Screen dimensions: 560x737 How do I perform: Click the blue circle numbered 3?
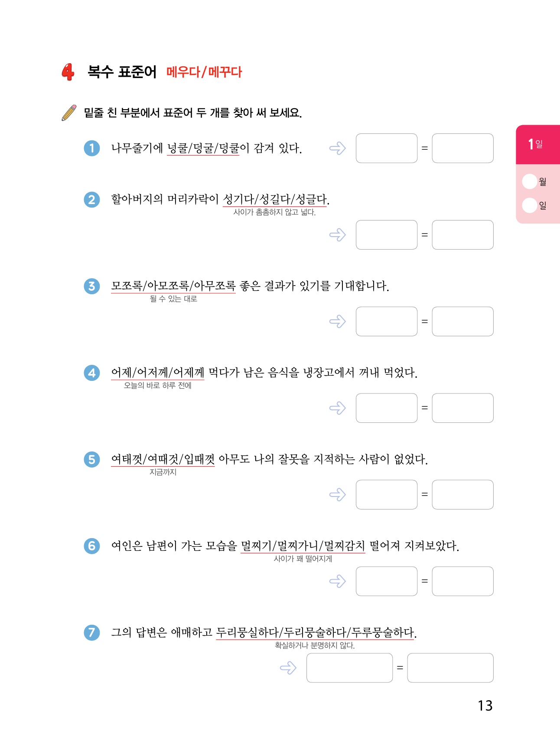(92, 286)
